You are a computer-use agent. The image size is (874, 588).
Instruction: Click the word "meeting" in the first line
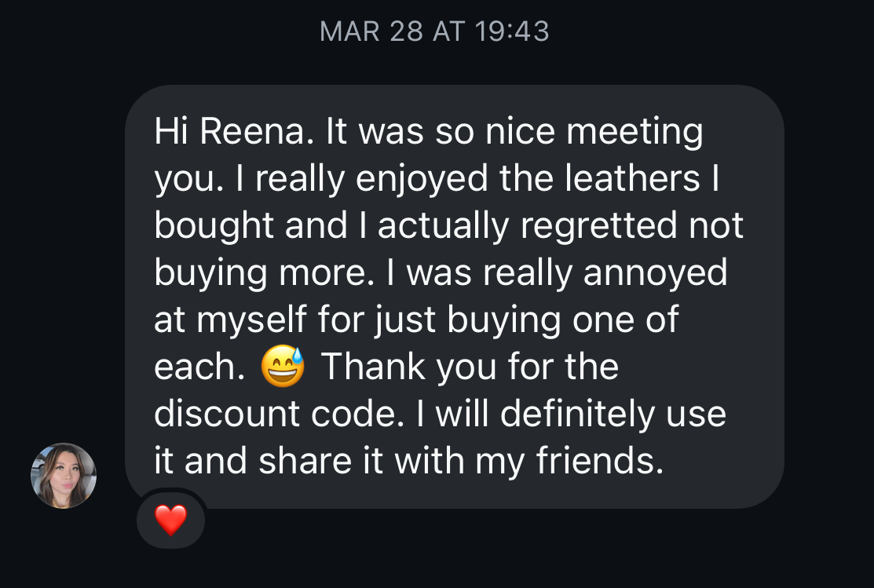coord(634,132)
